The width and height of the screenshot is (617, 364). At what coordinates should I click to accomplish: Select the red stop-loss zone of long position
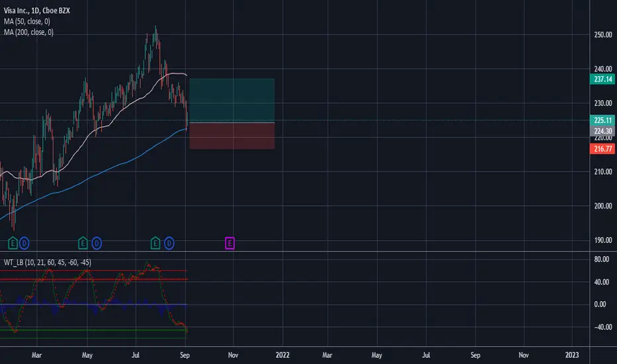click(232, 136)
